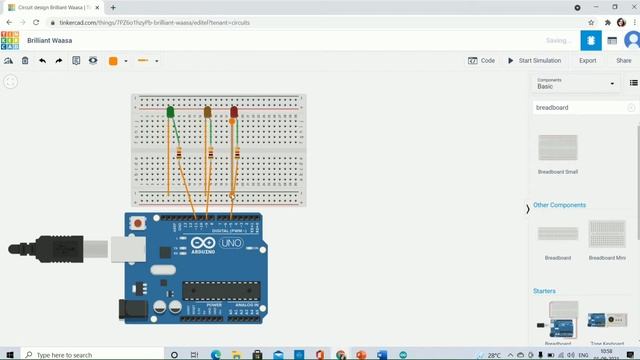Click the rotate component icon in toolbar
Image resolution: width=640 pixels, height=360 pixels.
pos(8,61)
